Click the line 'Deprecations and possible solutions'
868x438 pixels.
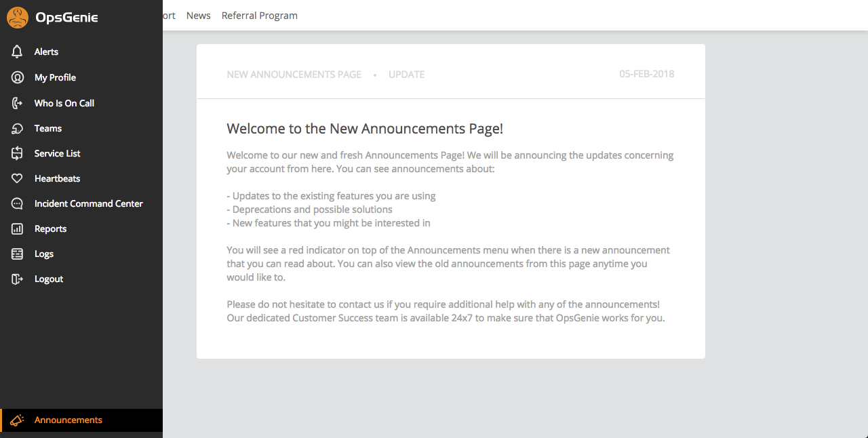[x=309, y=210]
